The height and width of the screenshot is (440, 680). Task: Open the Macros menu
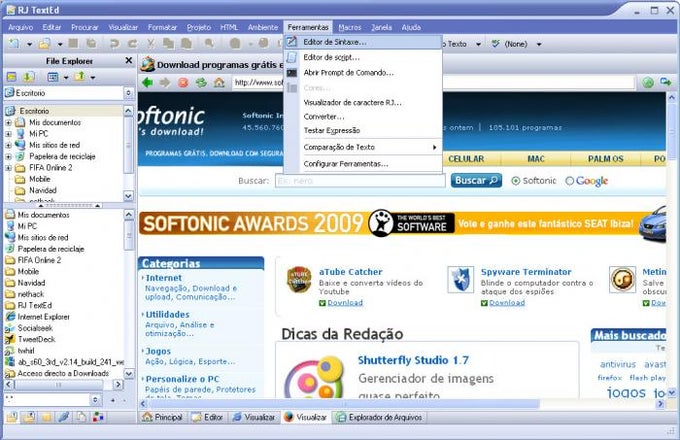[350, 27]
